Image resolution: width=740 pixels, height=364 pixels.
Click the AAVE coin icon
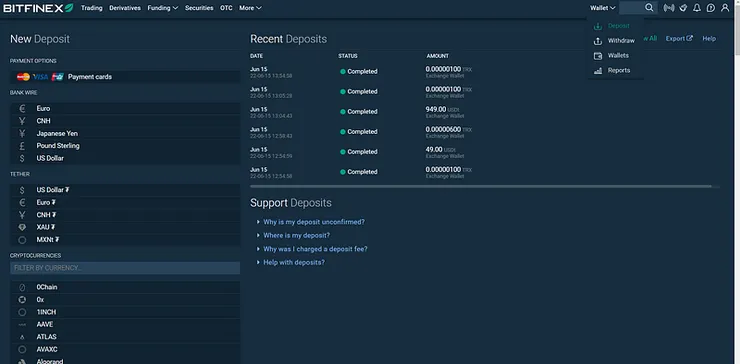click(22, 325)
